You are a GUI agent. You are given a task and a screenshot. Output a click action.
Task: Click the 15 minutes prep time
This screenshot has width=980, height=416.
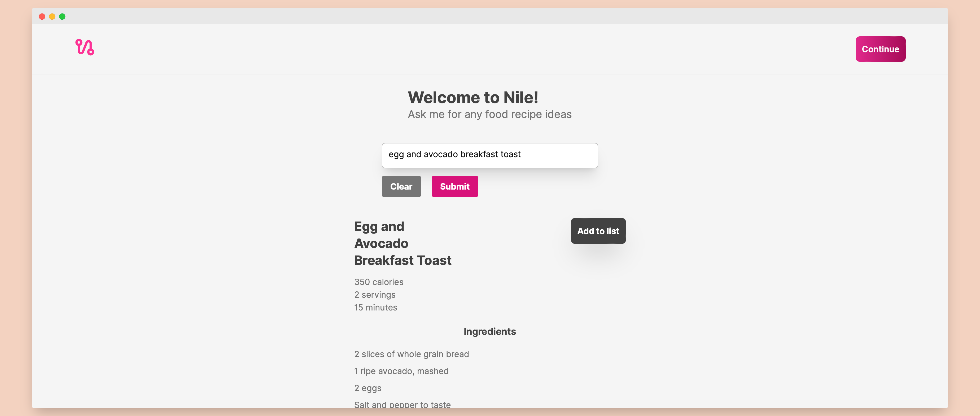(x=375, y=307)
